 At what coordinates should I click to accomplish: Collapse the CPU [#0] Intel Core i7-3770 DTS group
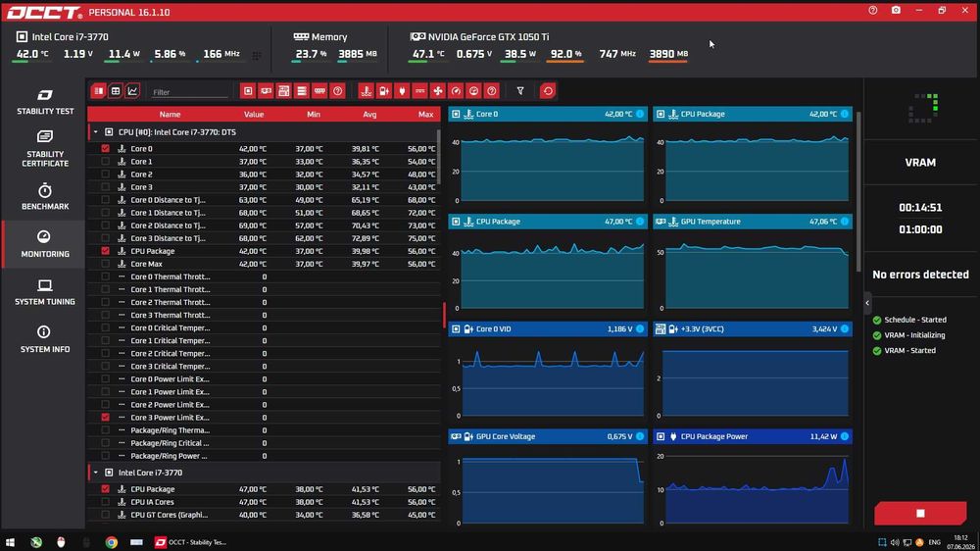[x=96, y=132]
